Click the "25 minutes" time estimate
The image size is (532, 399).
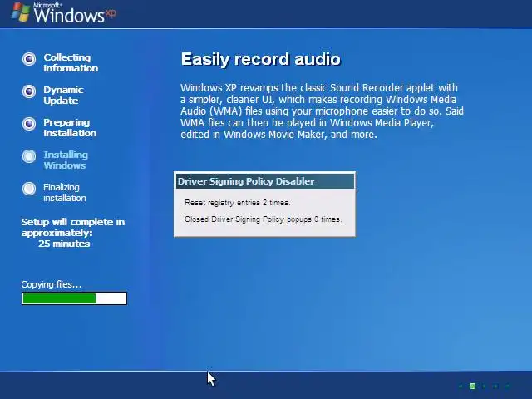64,244
